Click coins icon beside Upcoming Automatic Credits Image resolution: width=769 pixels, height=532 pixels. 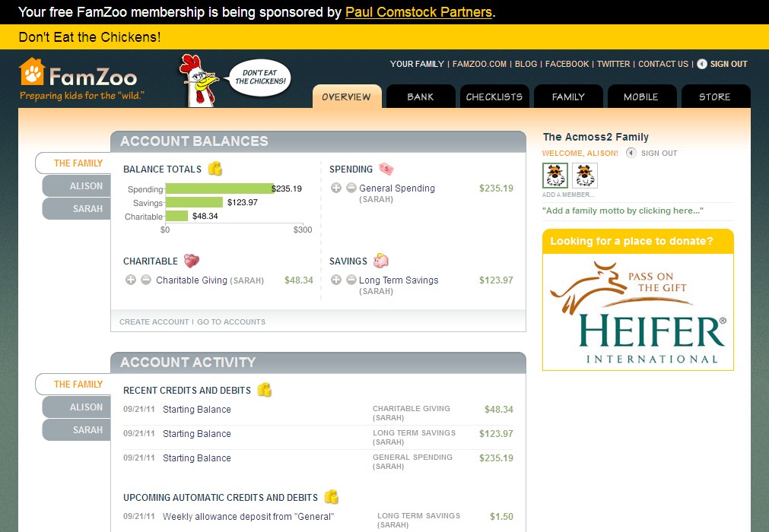point(332,497)
